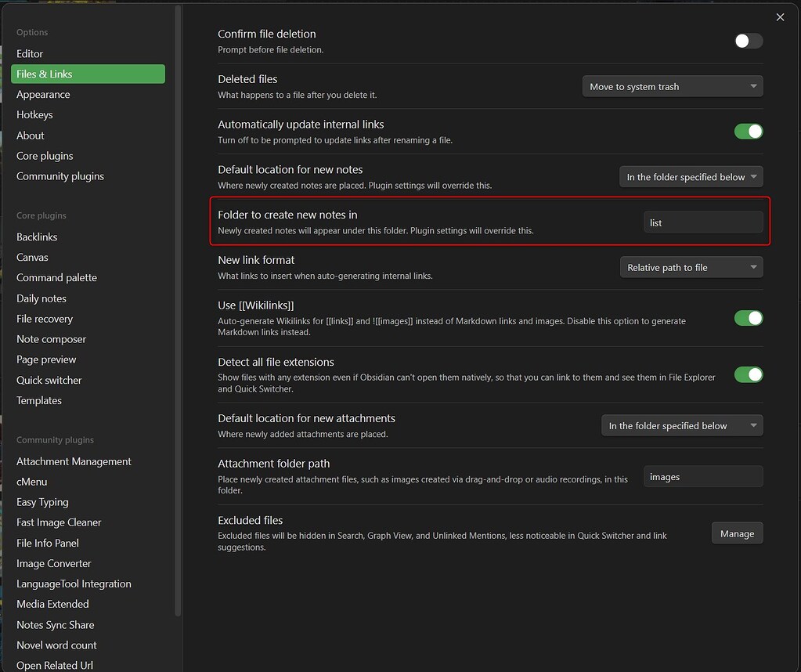Switch to the Appearance settings section
The height and width of the screenshot is (672, 801).
coord(43,94)
